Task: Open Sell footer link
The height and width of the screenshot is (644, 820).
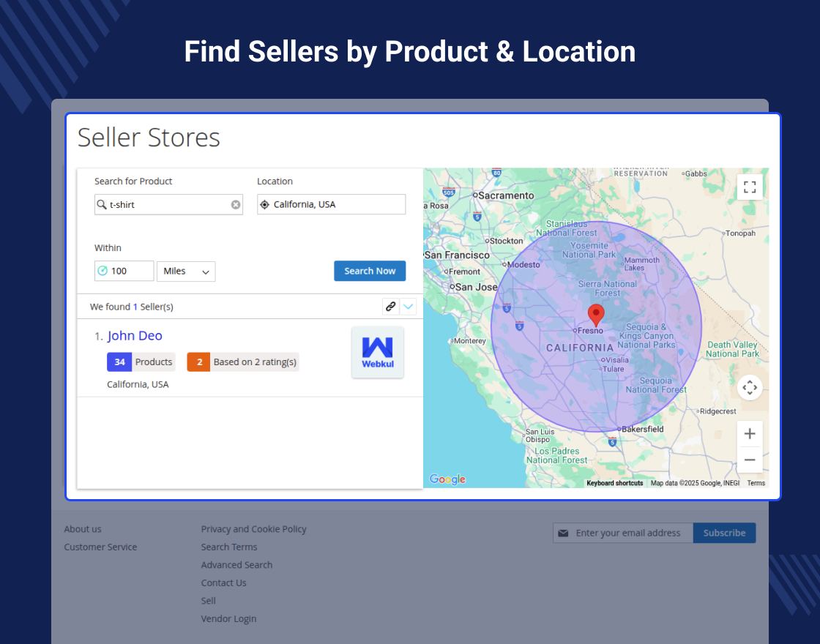Action: coord(208,601)
